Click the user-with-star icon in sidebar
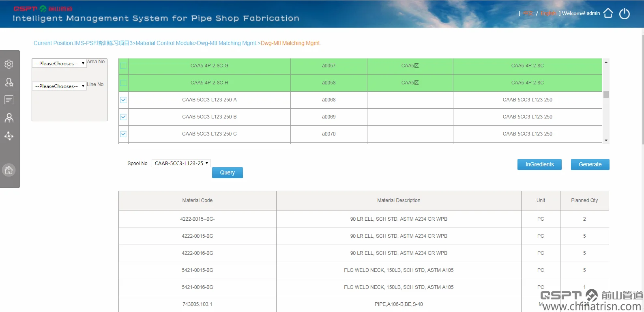Viewport: 644px width, 312px height. [x=9, y=82]
